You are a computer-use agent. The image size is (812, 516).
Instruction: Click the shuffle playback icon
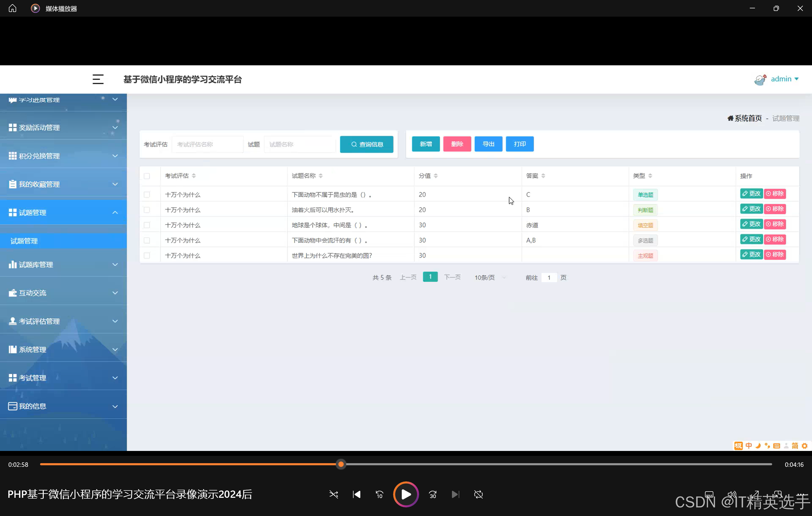333,494
